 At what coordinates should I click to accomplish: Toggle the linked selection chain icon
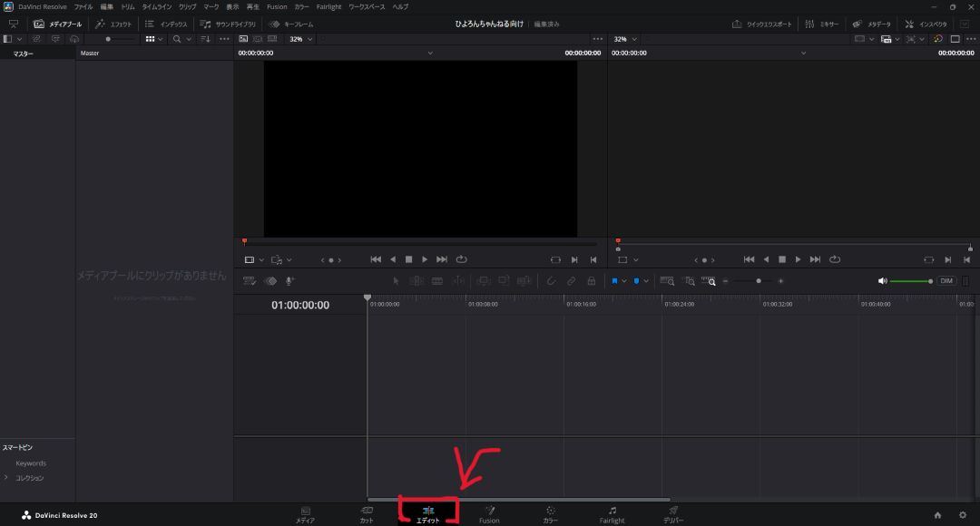(571, 281)
